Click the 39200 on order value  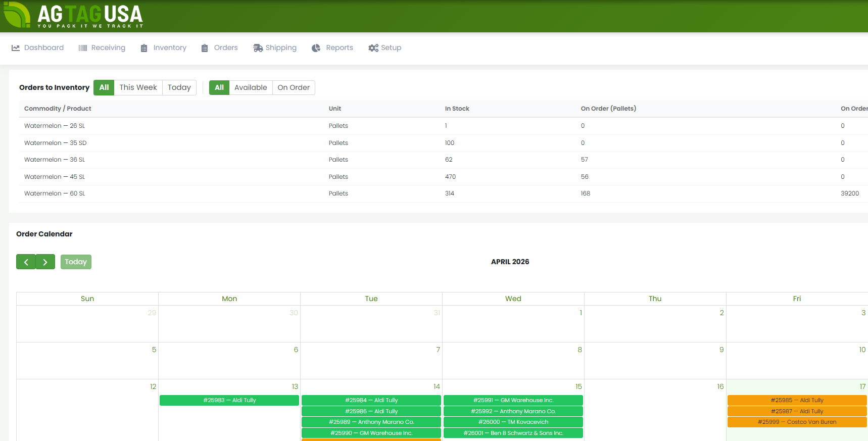[x=850, y=193]
